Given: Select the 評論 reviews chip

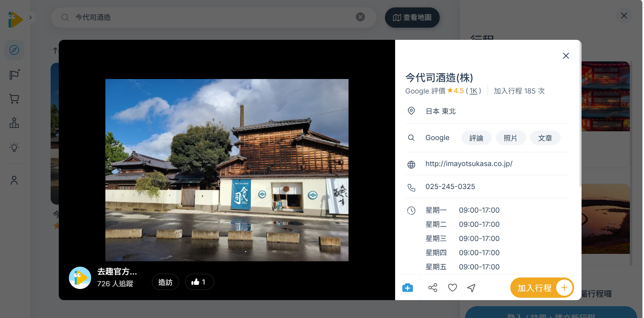Looking at the screenshot, I should coord(476,138).
